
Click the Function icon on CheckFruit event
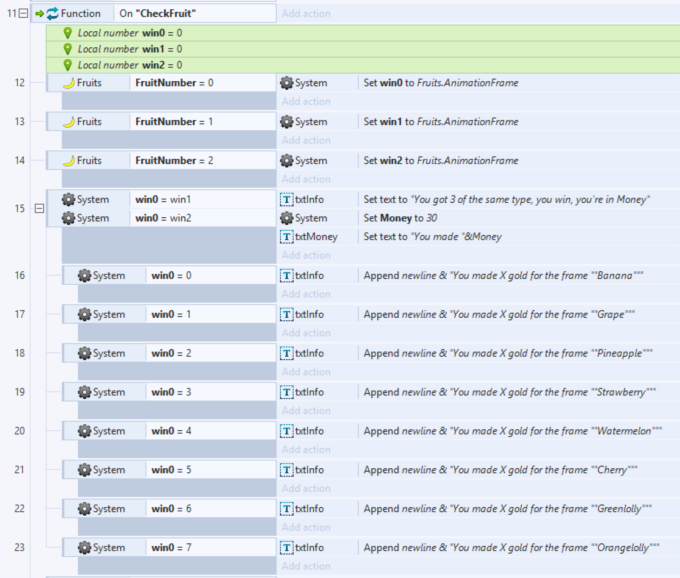(x=52, y=14)
